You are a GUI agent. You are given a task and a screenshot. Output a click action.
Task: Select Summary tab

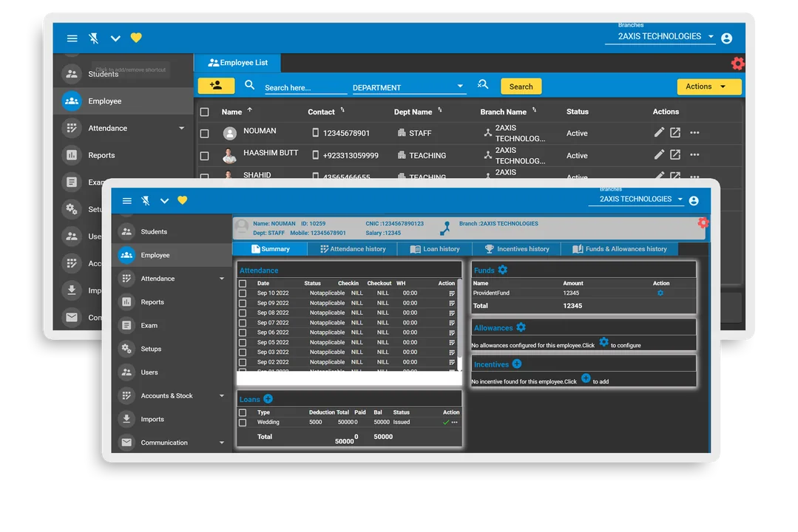coord(270,249)
